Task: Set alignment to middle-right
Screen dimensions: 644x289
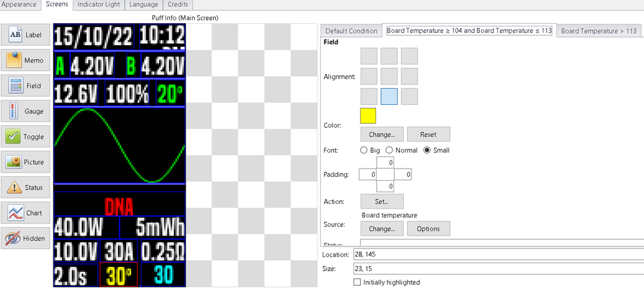Action: [x=409, y=76]
